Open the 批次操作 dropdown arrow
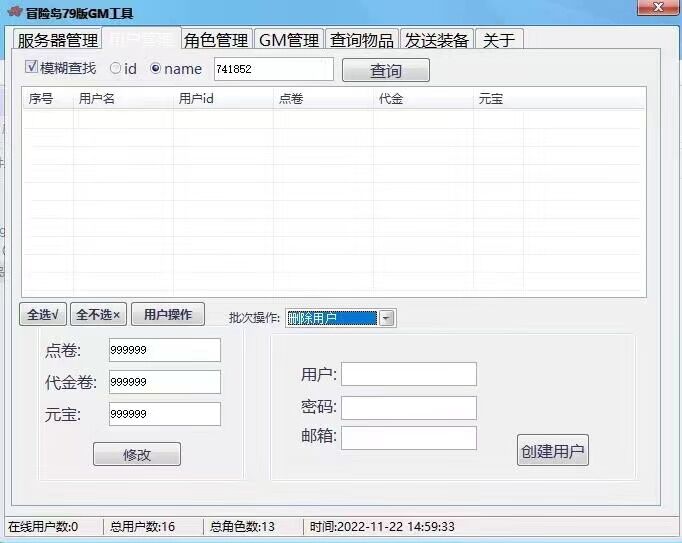This screenshot has width=682, height=543. [x=387, y=318]
